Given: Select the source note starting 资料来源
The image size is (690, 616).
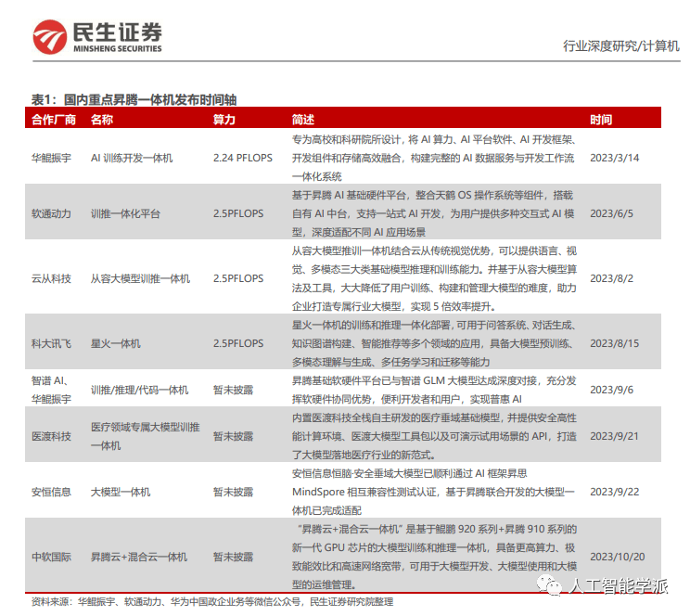Looking at the screenshot, I should [x=212, y=601].
